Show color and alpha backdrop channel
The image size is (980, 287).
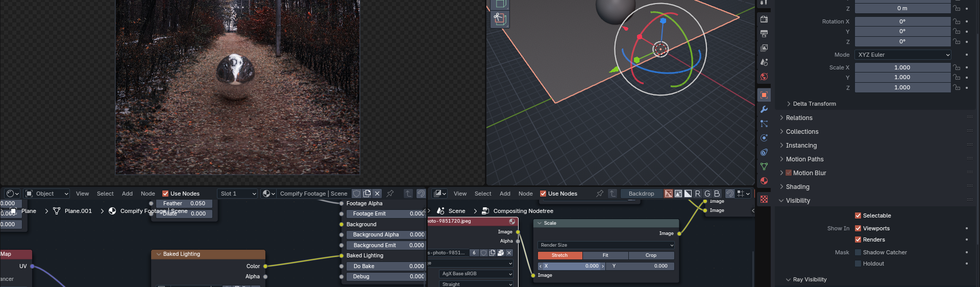(x=668, y=194)
